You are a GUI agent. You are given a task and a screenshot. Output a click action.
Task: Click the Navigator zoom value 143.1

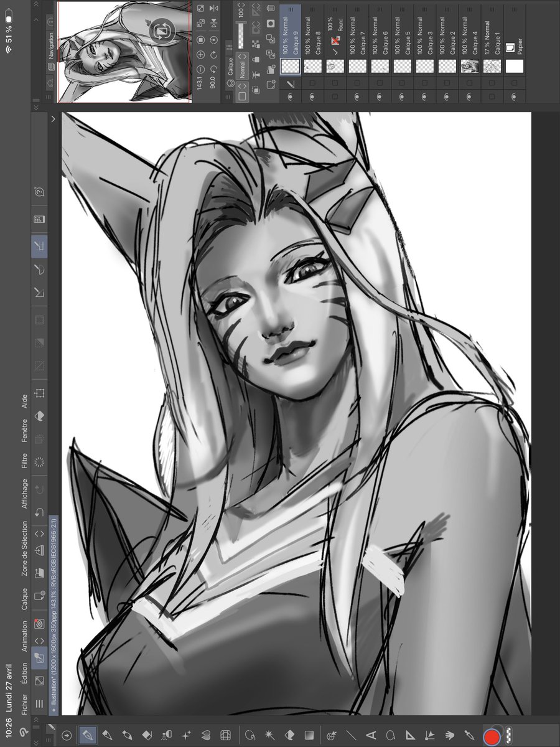click(x=200, y=84)
